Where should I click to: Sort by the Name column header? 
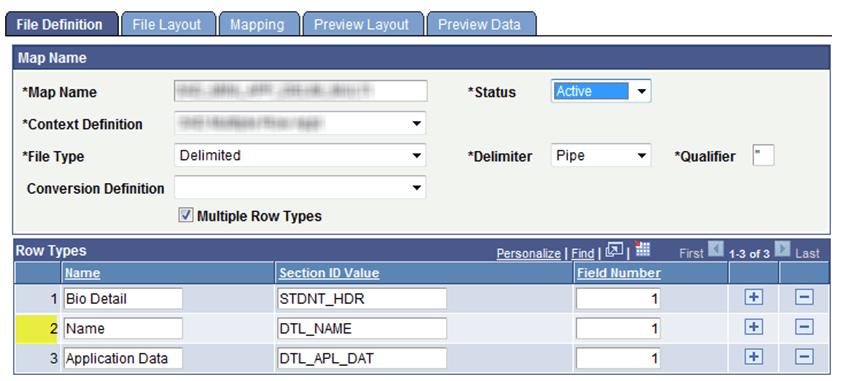83,273
